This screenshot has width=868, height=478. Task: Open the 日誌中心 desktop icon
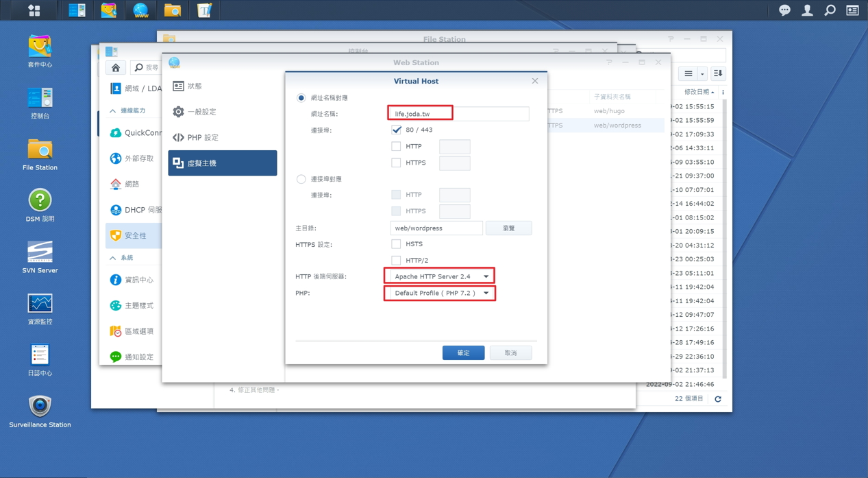40,360
